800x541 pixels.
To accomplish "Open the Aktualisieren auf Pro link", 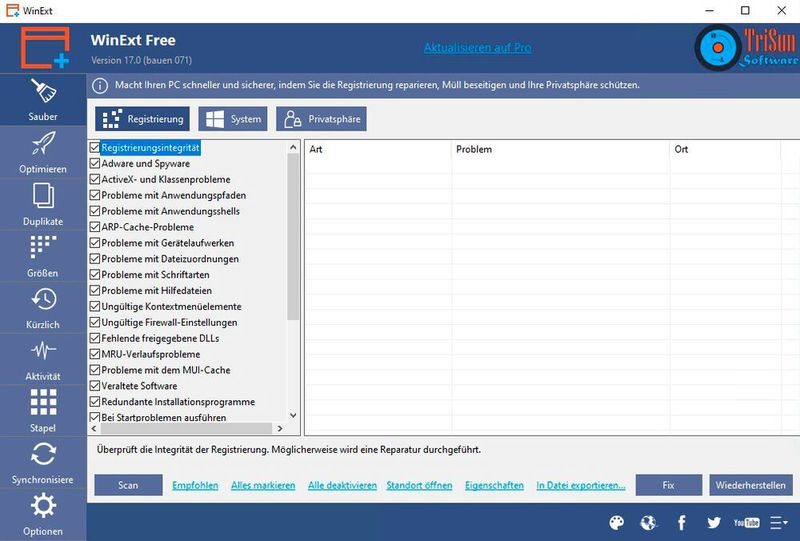I will 478,48.
